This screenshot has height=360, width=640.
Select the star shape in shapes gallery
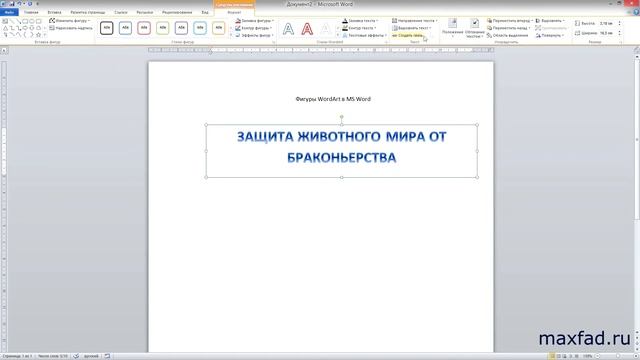tap(38, 35)
